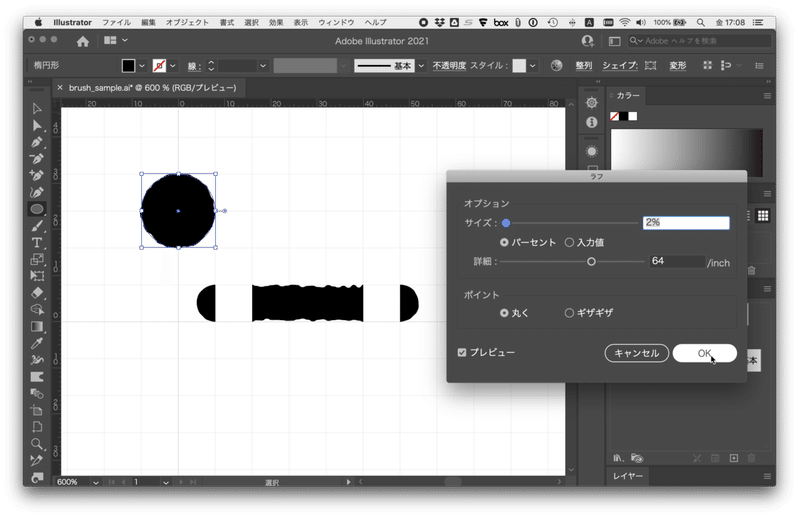Open the 効果 menu
The image size is (800, 518).
click(276, 22)
